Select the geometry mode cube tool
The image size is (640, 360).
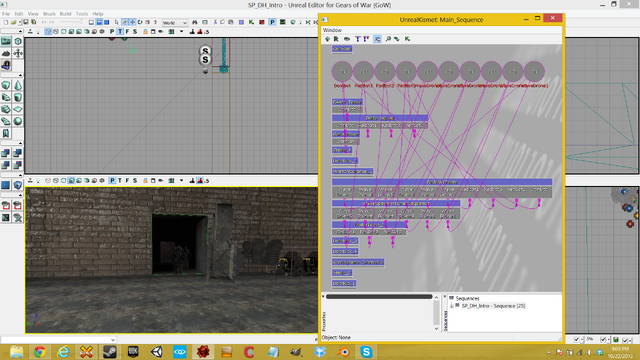point(18,41)
